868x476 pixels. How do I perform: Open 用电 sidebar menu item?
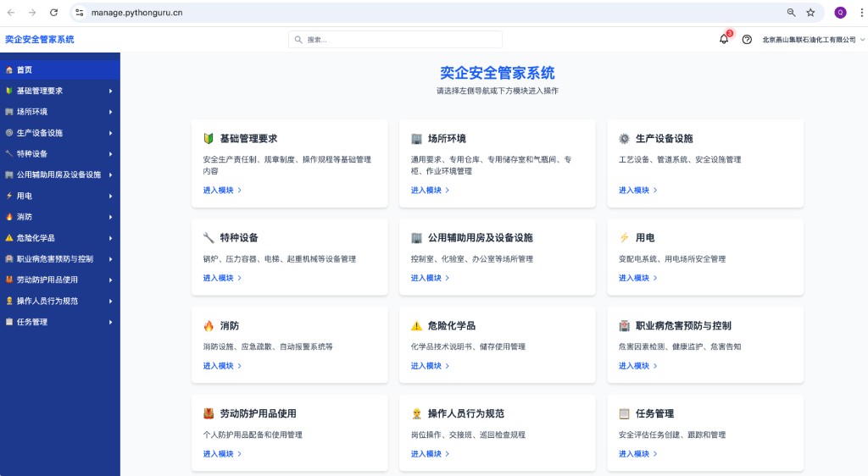[60, 196]
